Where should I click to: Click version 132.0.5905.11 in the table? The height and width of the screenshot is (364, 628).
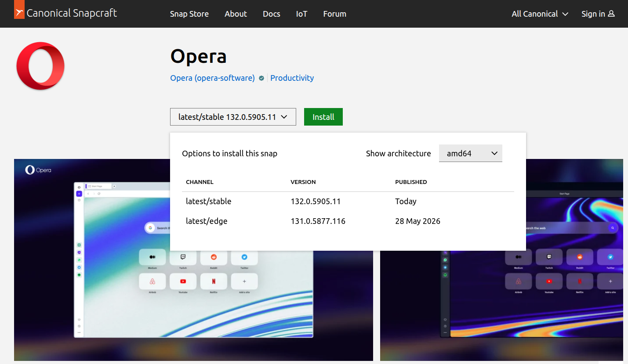point(316,202)
